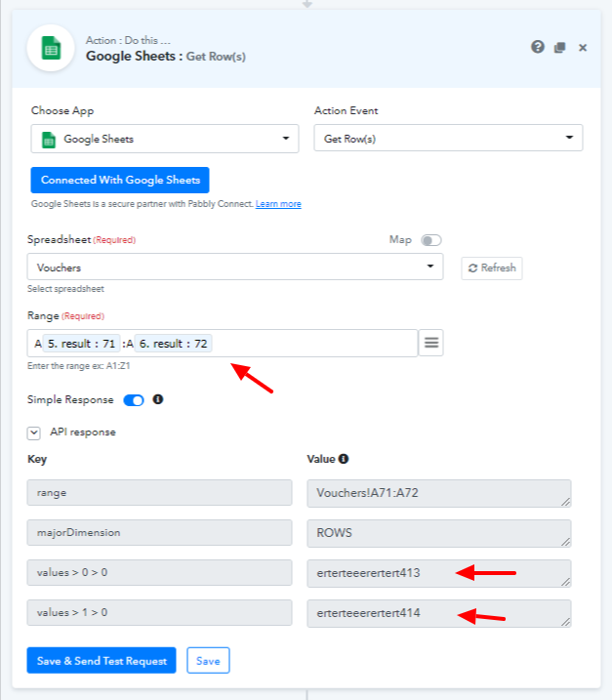612x700 pixels.
Task: Collapse the API response section
Action: coord(34,432)
